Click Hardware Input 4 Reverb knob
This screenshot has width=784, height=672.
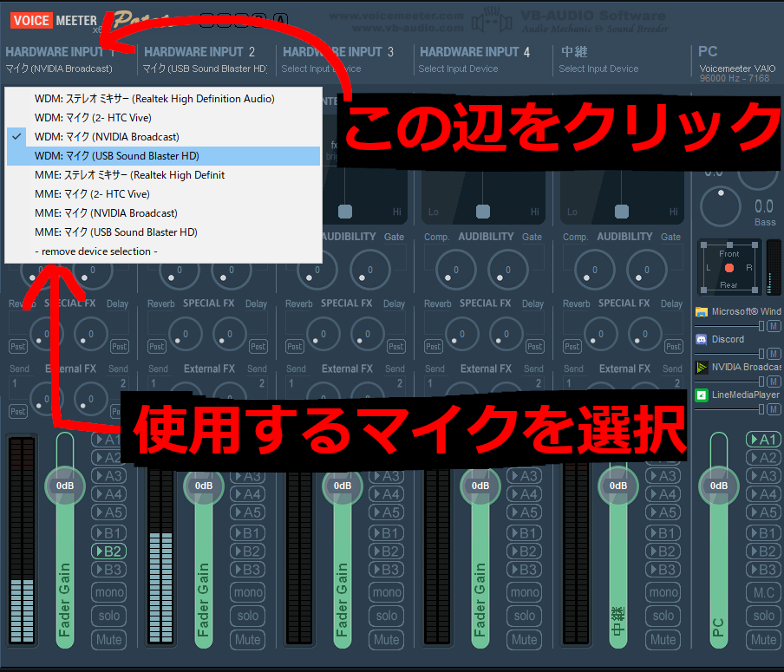tap(461, 334)
